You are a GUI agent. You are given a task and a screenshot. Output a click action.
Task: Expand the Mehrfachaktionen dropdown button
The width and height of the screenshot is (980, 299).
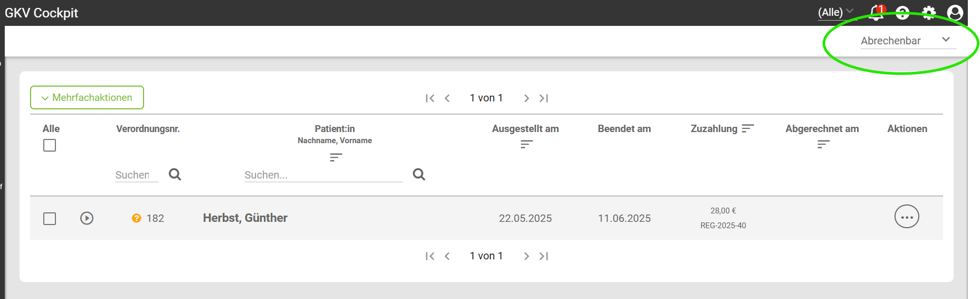click(87, 98)
